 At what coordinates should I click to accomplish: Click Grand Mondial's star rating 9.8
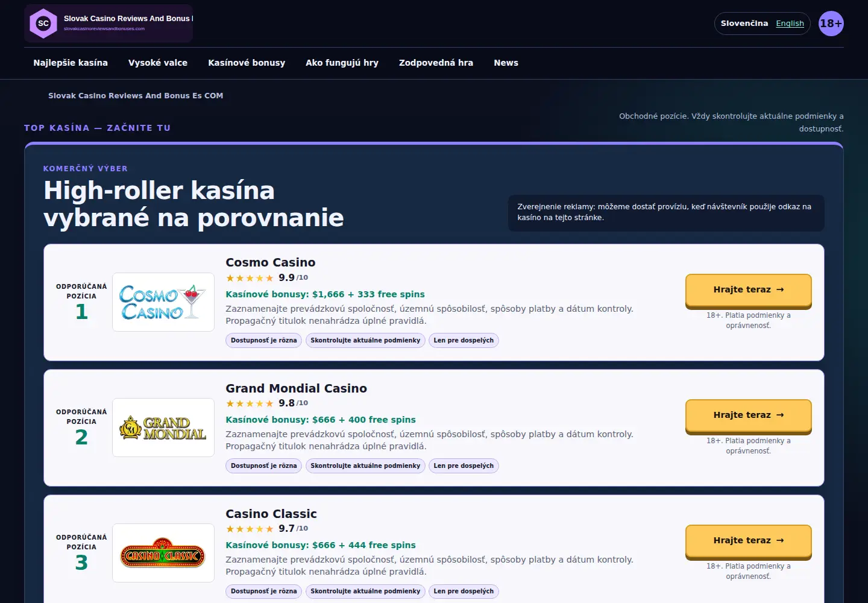(x=266, y=403)
